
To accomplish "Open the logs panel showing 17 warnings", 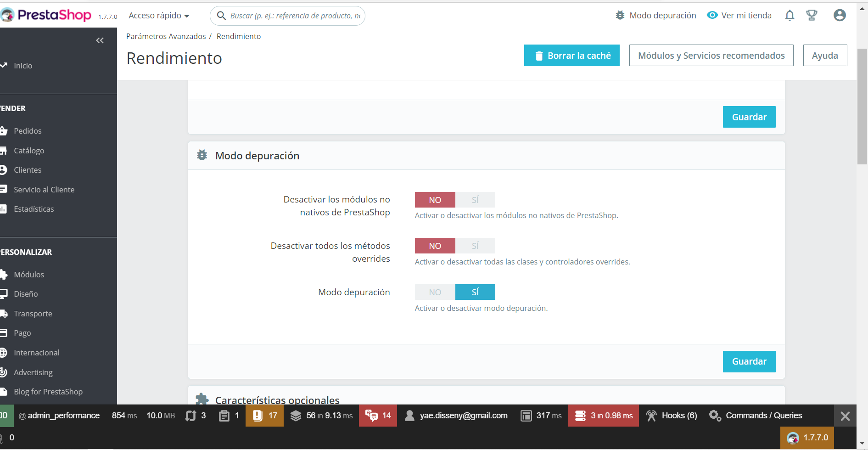I will [x=264, y=416].
